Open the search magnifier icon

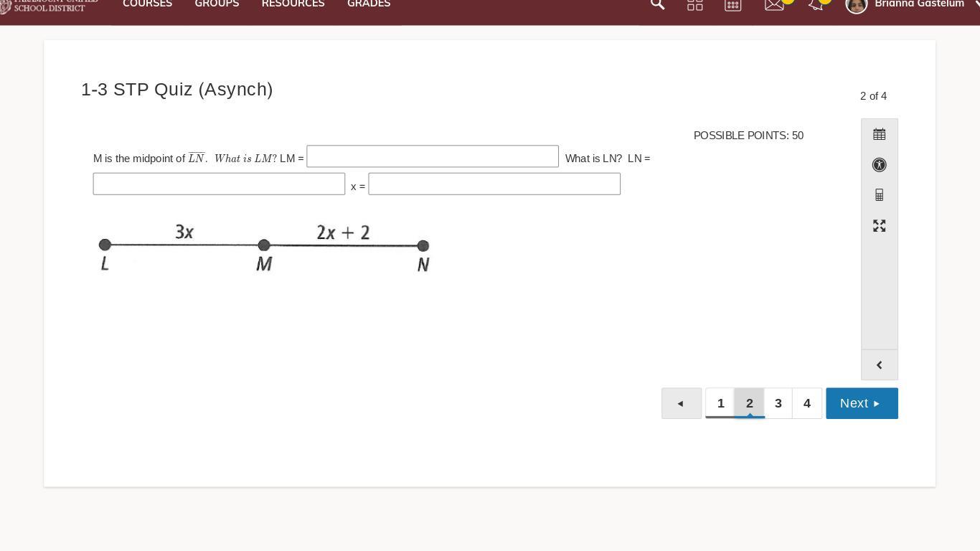657,4
